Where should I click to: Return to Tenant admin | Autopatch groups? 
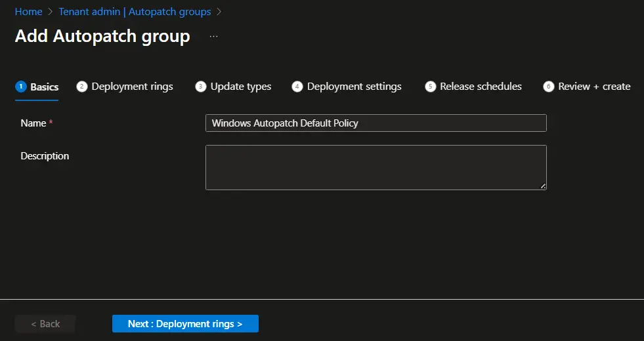click(135, 12)
